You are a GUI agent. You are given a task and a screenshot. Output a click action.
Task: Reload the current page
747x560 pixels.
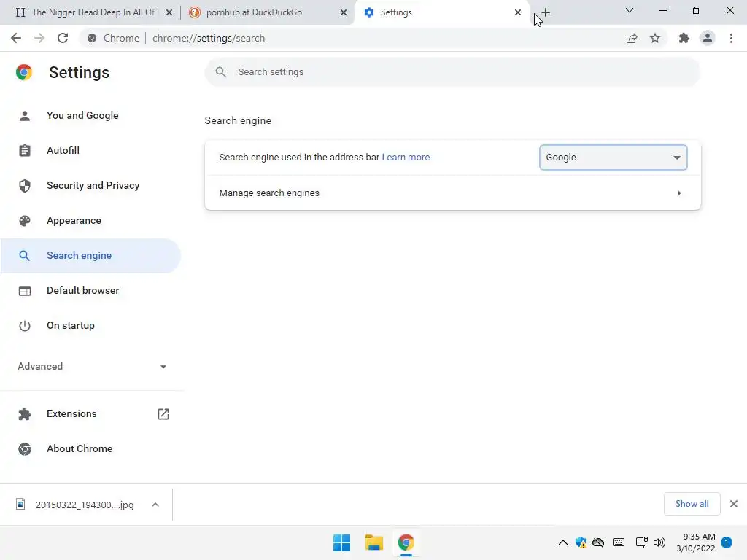tap(63, 38)
